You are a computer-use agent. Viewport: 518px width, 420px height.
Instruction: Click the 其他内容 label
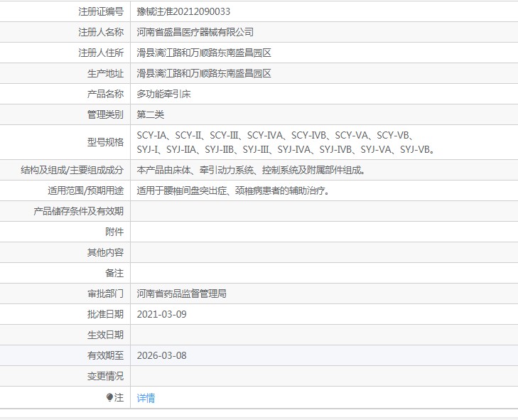coord(105,252)
